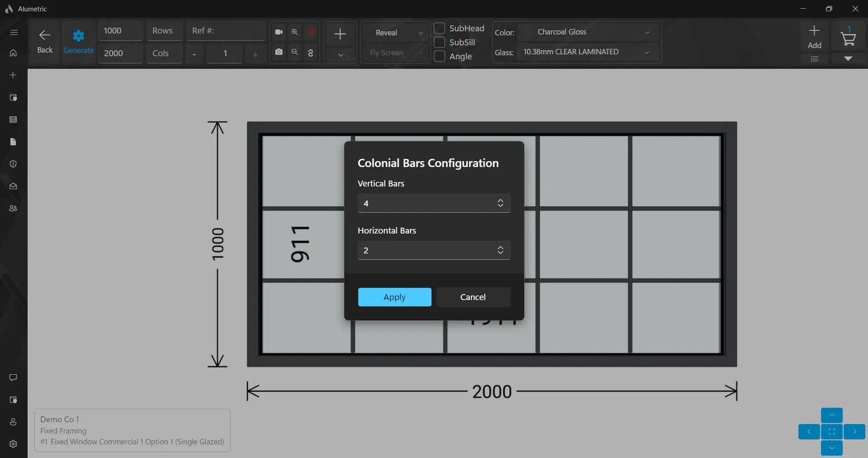Open the Reveal dropdown
Screen dimensions: 868x458
coord(395,33)
